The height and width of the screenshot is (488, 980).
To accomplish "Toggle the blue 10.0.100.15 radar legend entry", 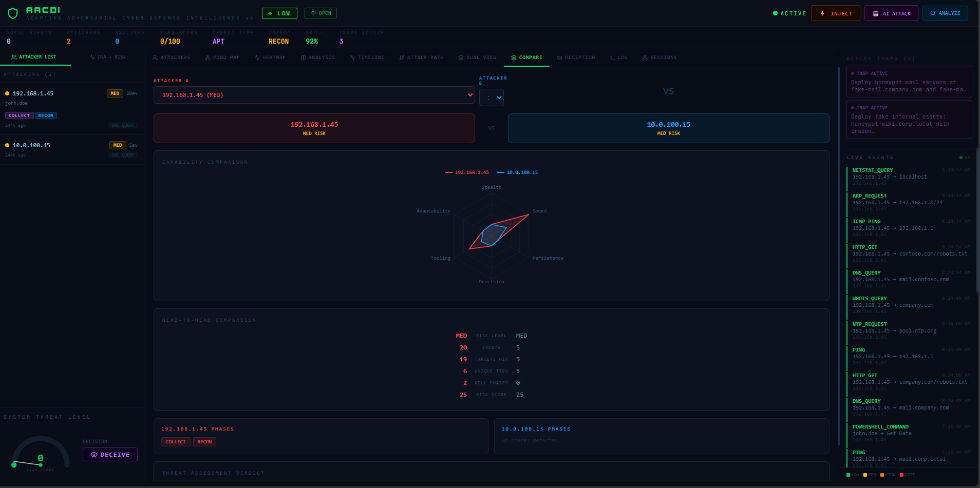I will point(518,172).
